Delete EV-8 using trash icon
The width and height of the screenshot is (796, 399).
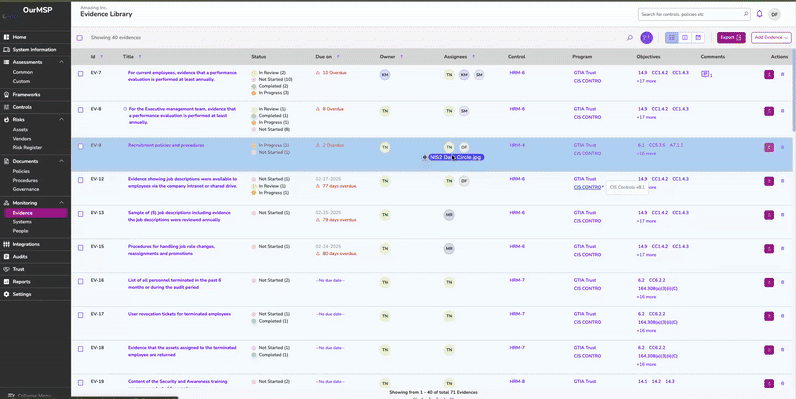click(x=782, y=111)
